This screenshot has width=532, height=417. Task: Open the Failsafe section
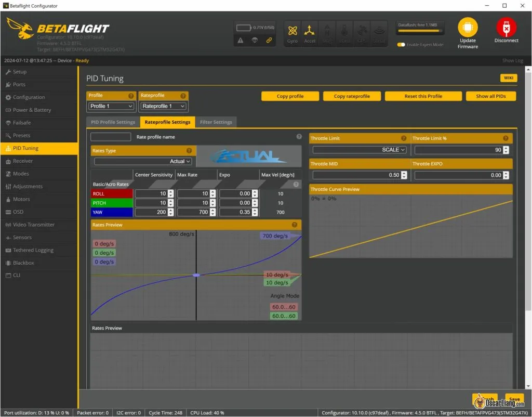point(39,123)
